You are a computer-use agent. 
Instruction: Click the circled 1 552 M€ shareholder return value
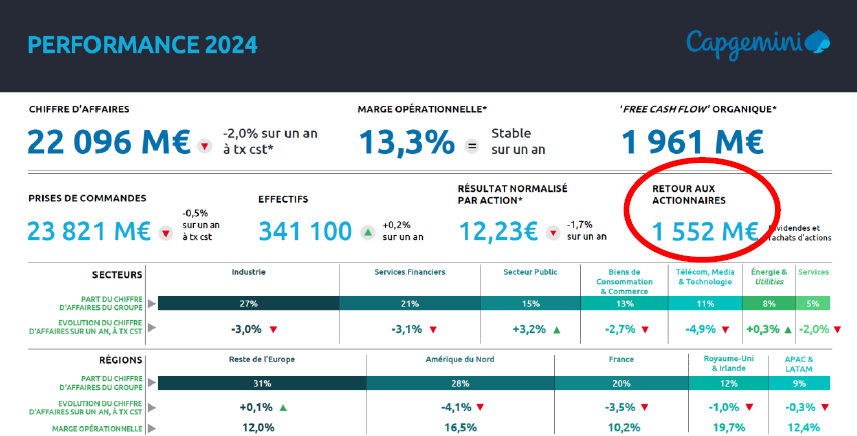704,231
